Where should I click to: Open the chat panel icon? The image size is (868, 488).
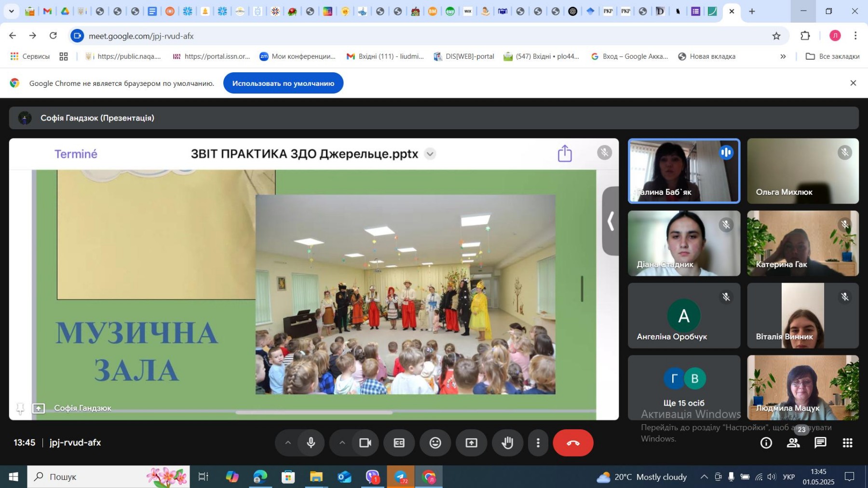[820, 443]
